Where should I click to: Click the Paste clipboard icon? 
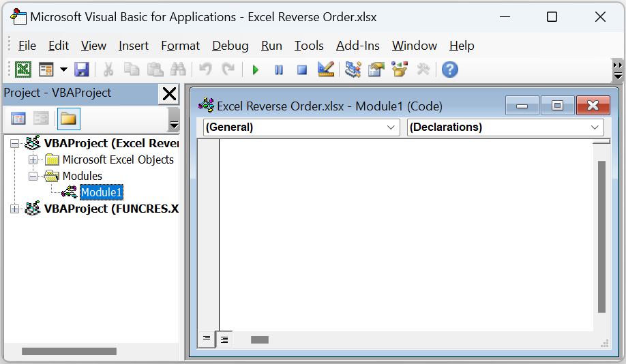coord(155,70)
